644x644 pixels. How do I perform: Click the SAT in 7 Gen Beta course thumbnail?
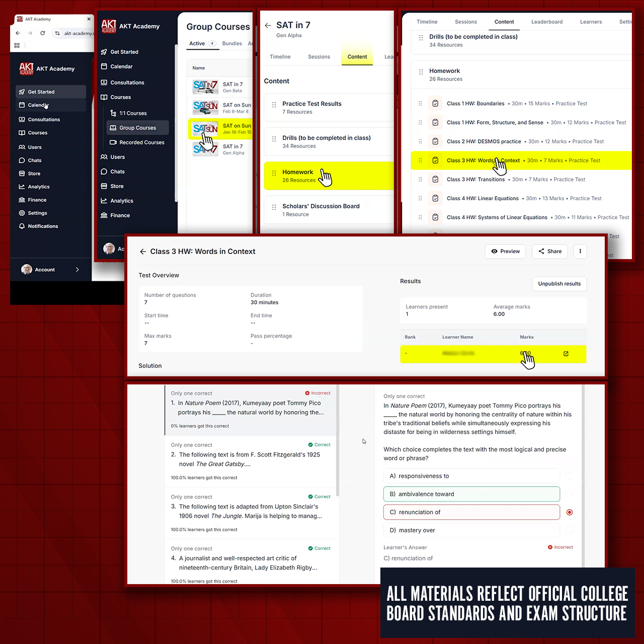tap(205, 87)
